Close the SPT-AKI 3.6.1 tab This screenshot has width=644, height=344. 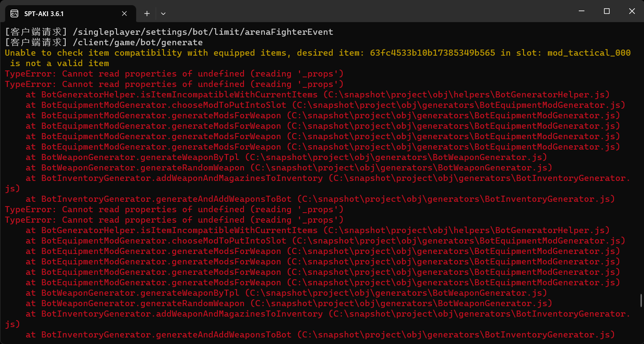click(x=124, y=13)
